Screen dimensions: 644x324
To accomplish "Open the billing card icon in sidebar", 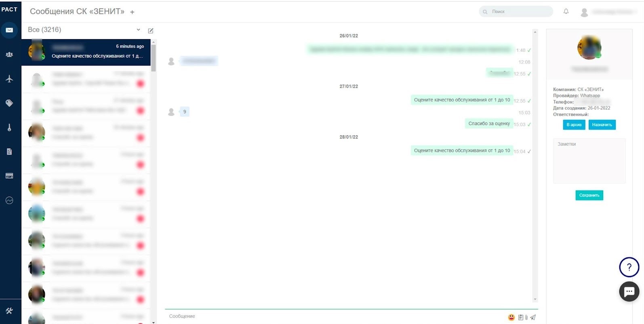I will click(9, 176).
